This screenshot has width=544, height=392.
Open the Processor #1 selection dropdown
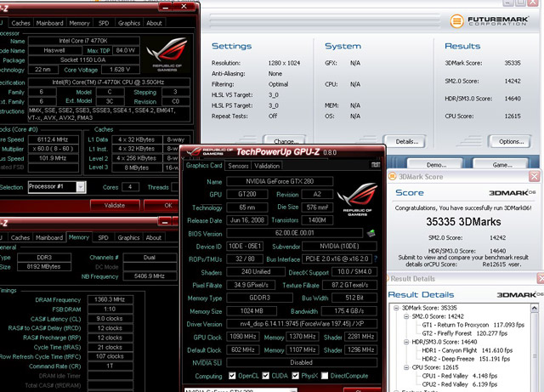click(x=81, y=187)
